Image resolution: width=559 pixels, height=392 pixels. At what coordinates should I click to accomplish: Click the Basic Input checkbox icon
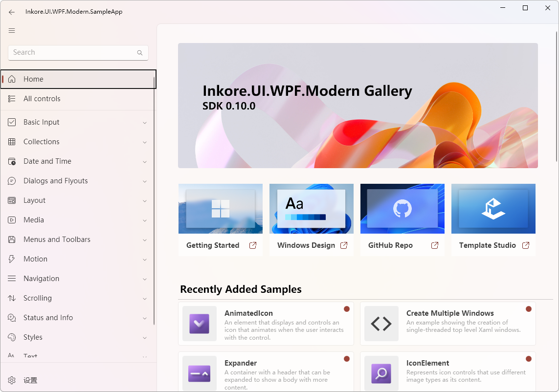coord(12,122)
